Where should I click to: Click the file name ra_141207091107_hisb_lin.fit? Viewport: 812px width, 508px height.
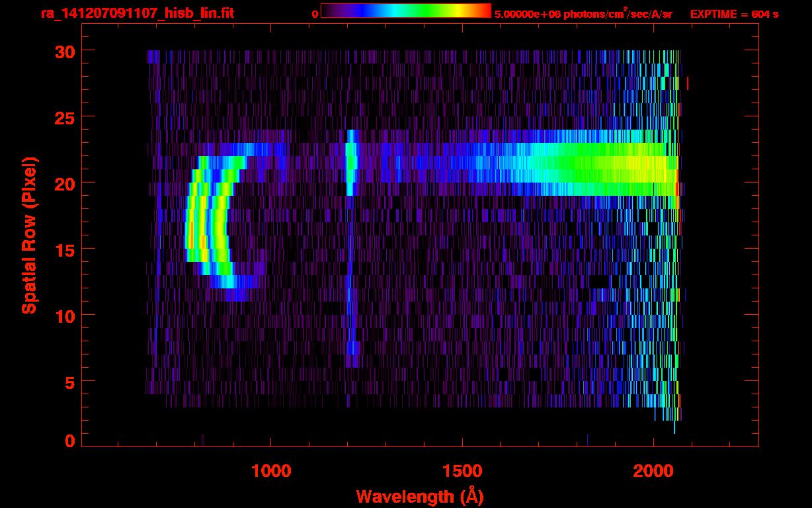tap(137, 13)
